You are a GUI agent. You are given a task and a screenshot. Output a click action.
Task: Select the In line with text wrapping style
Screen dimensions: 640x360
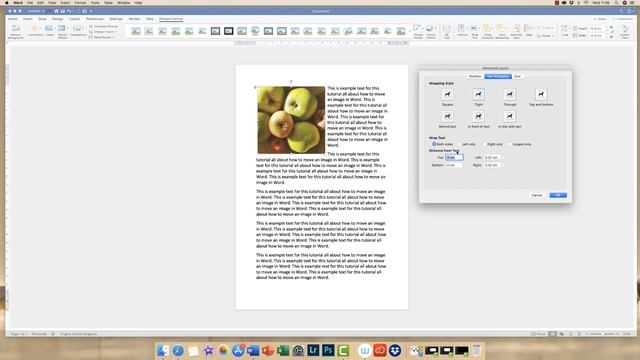[x=509, y=116]
